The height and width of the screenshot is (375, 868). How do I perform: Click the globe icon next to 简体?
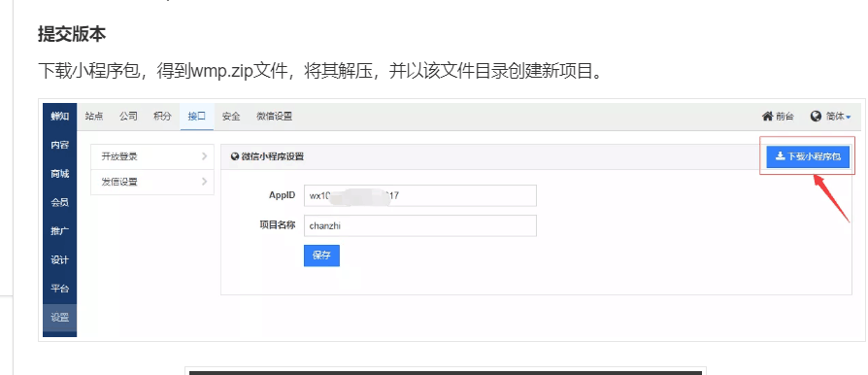coord(816,117)
